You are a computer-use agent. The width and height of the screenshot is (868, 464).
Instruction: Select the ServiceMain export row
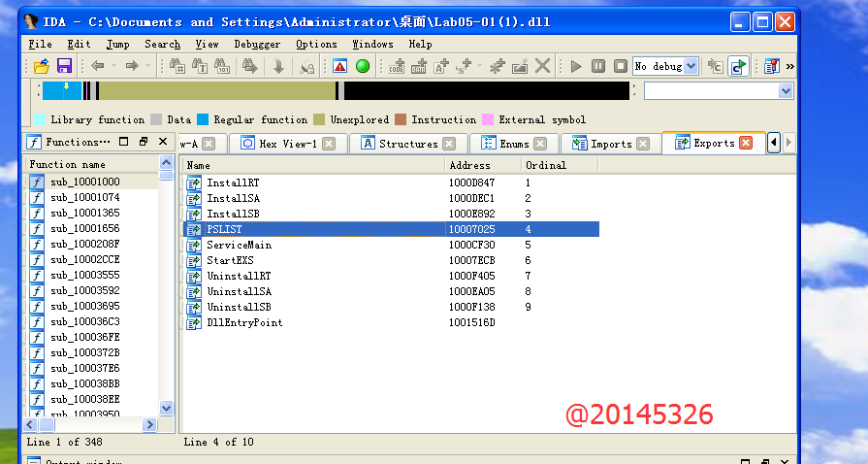click(x=392, y=245)
